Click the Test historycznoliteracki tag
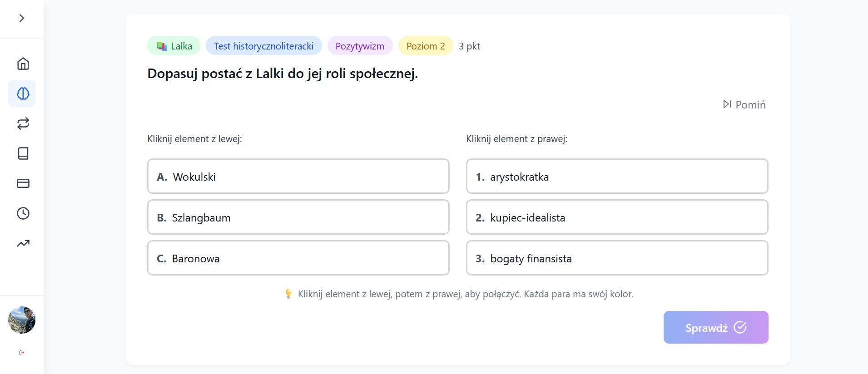The height and width of the screenshot is (374, 868). tap(263, 46)
